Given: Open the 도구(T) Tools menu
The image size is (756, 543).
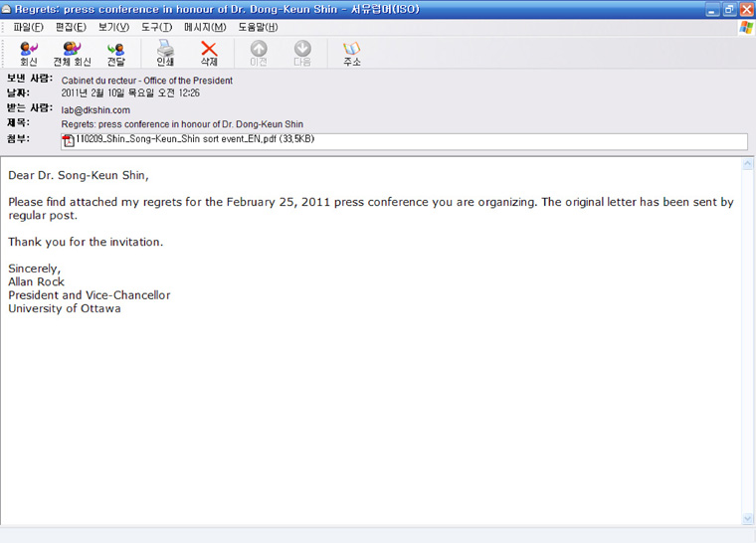Looking at the screenshot, I should tap(156, 27).
